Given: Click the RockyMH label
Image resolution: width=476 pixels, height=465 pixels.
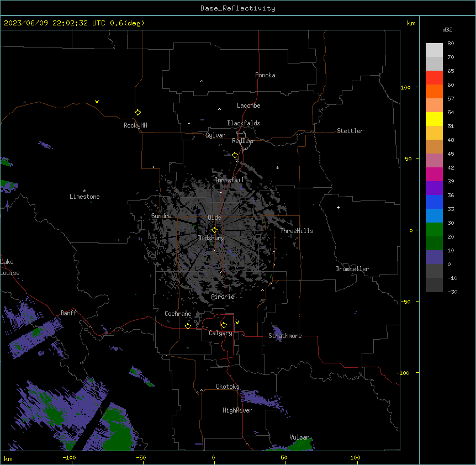Looking at the screenshot, I should click(135, 125).
